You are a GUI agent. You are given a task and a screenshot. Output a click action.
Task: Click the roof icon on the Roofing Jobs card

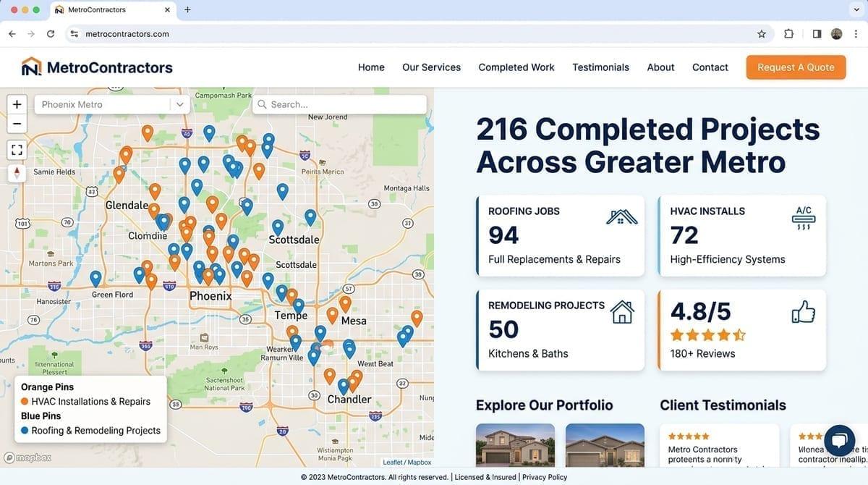[621, 216]
